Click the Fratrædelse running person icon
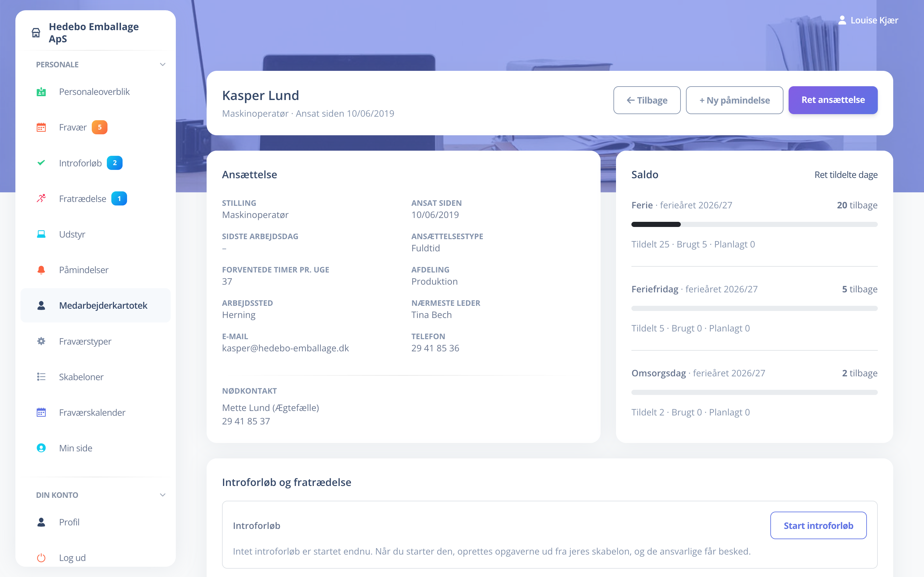 [x=41, y=198]
